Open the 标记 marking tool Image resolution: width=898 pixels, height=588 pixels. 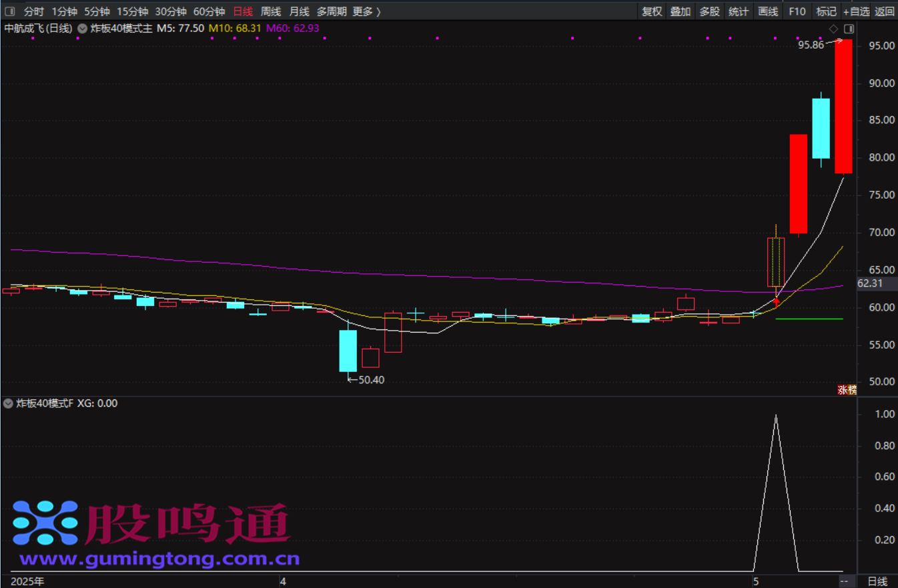pos(826,11)
